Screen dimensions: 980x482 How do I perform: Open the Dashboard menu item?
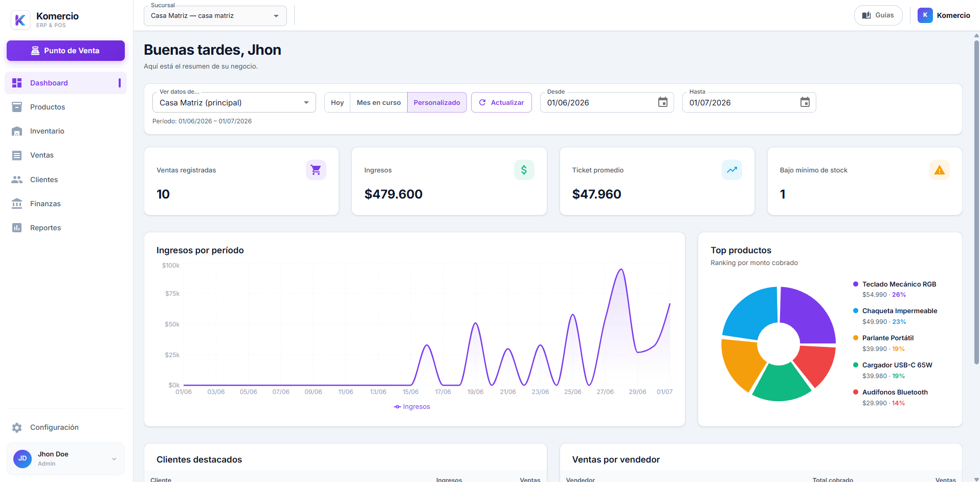[x=65, y=83]
